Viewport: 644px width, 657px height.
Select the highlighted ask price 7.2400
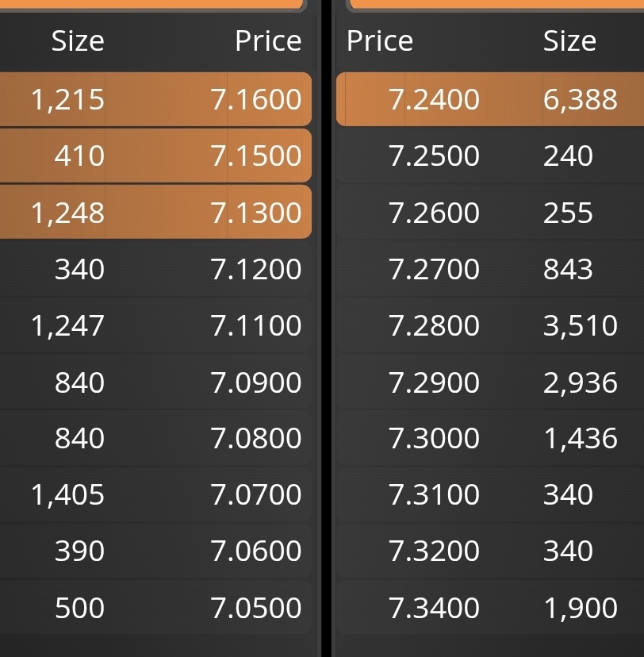[434, 99]
